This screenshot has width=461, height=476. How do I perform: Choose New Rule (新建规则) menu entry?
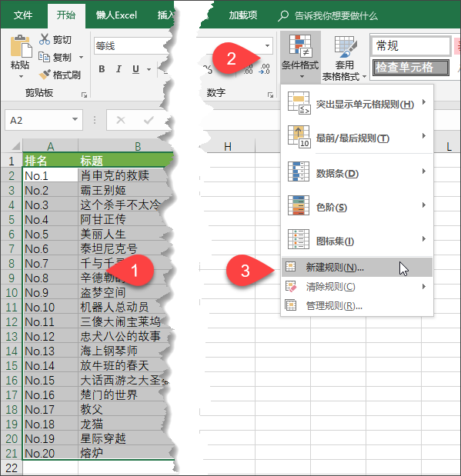click(x=357, y=267)
